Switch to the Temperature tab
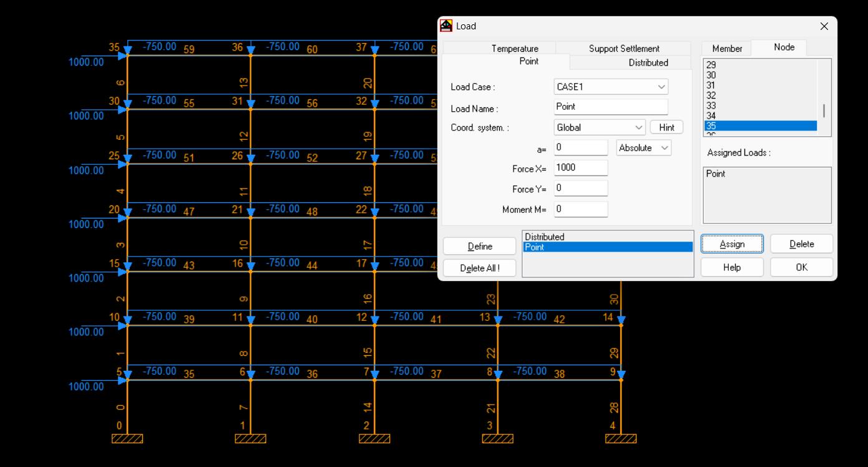 515,48
